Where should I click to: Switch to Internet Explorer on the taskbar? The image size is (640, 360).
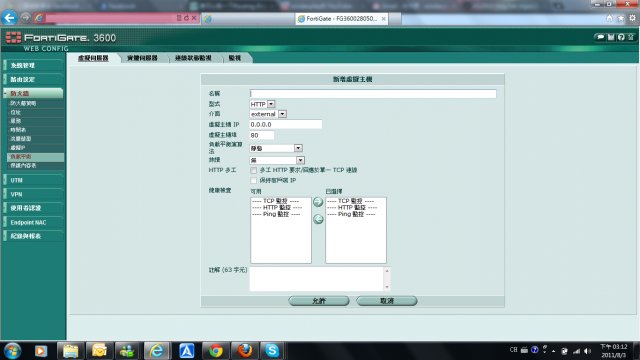pyautogui.click(x=156, y=351)
